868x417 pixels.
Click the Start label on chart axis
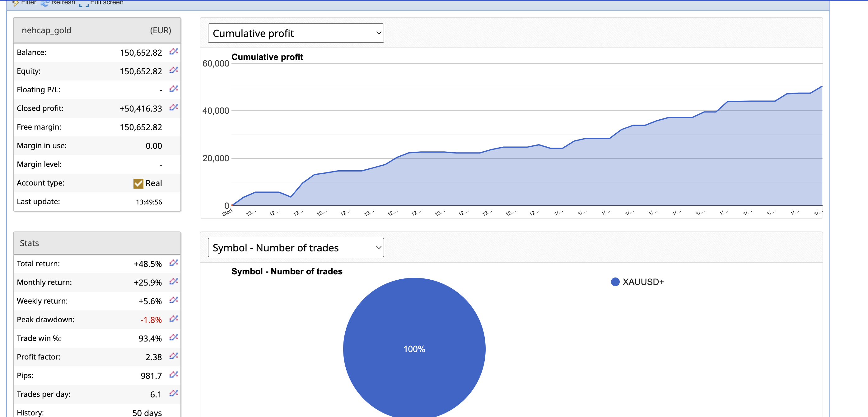[227, 212]
